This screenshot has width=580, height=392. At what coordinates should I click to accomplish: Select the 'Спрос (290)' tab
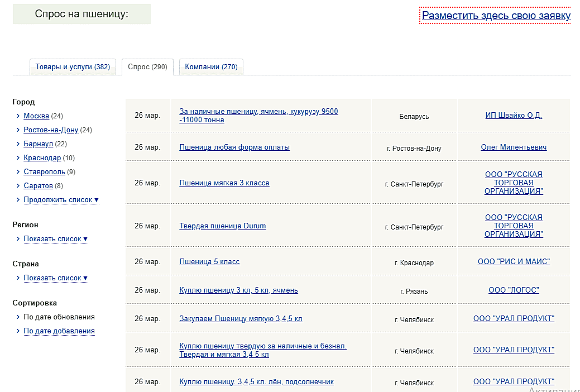pos(147,67)
